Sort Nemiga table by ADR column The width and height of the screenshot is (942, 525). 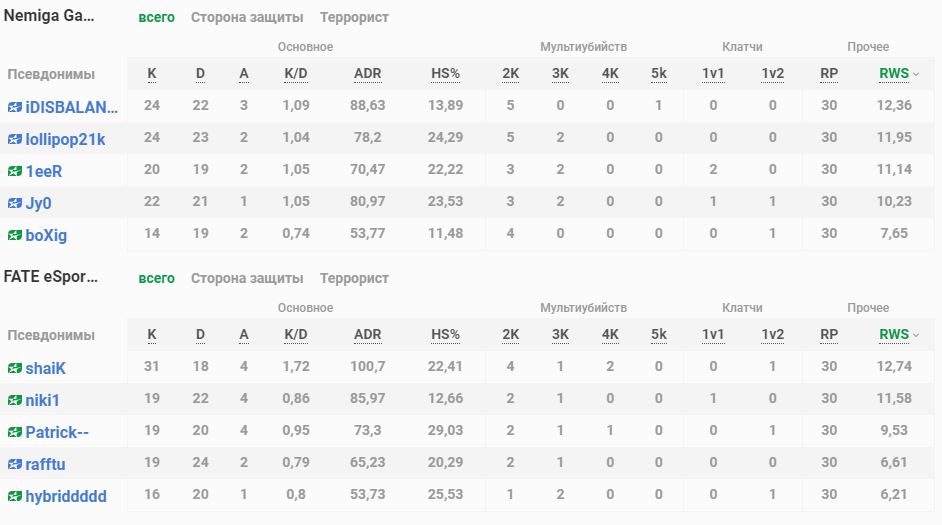[x=368, y=73]
